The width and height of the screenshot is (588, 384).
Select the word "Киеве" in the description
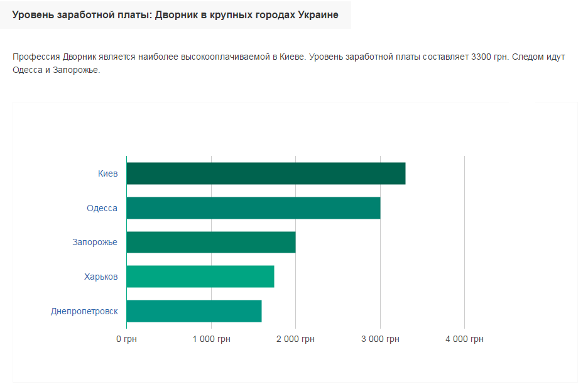click(x=291, y=57)
